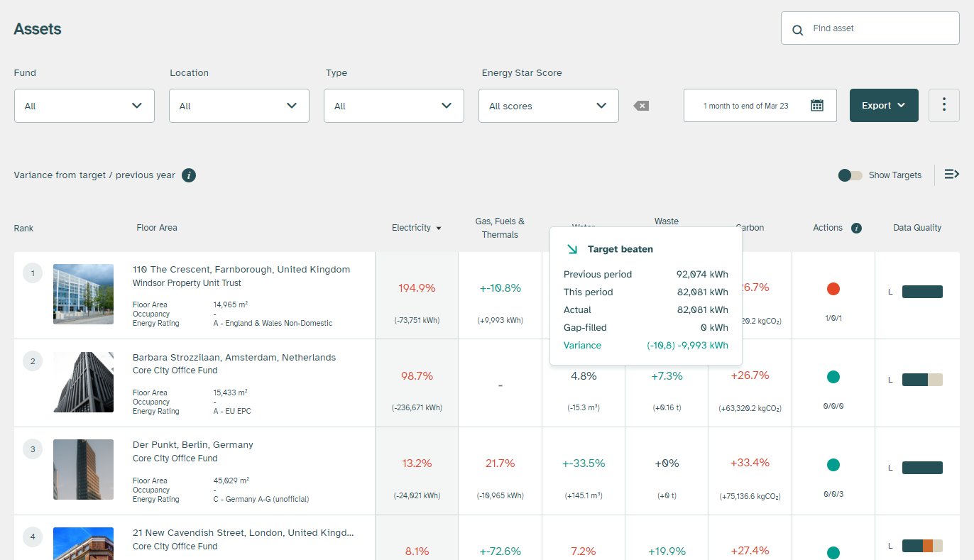Image resolution: width=974 pixels, height=560 pixels.
Task: Expand the Energy Star Score dropdown
Action: (549, 106)
